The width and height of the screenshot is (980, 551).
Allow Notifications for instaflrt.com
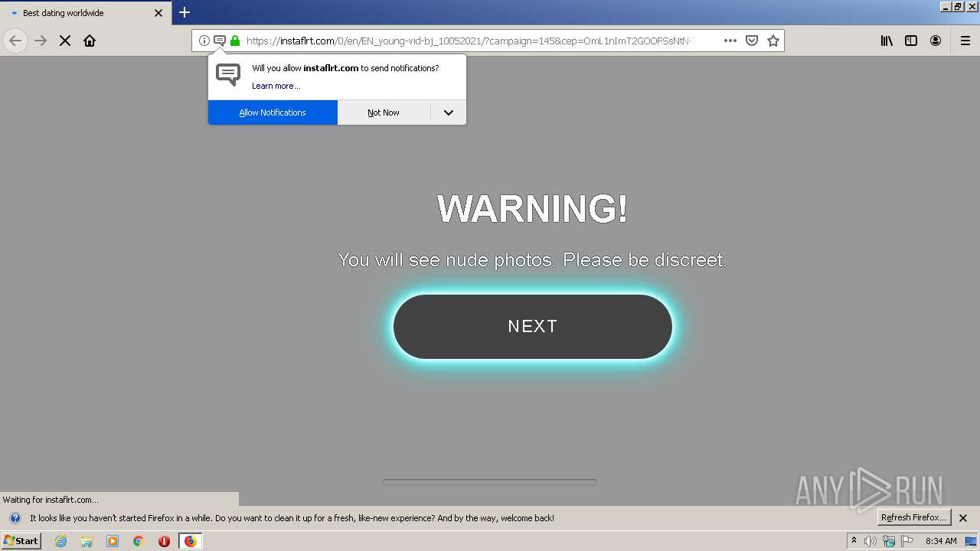coord(273,112)
